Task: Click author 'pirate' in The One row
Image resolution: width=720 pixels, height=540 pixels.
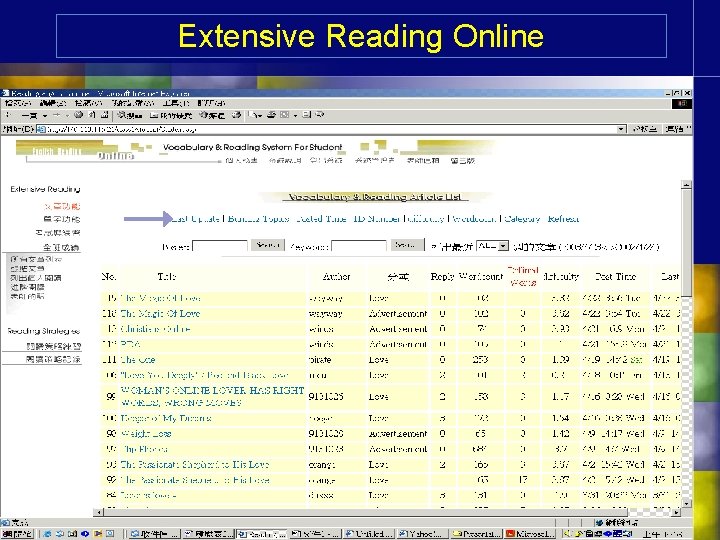Action: coord(320,360)
